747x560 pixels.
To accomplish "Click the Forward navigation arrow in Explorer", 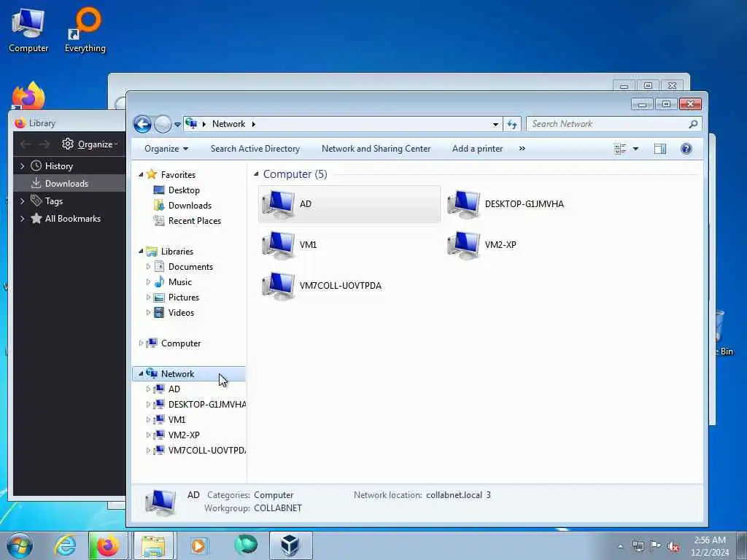I will tap(163, 124).
